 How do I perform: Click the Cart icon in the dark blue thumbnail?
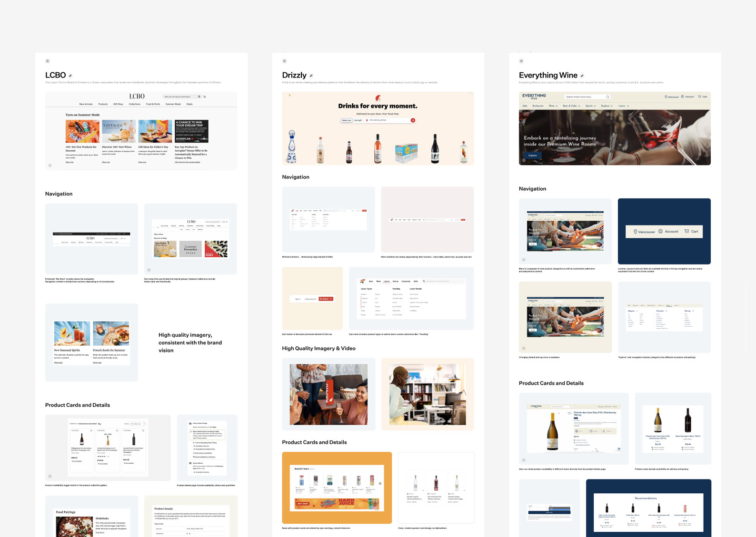686,232
